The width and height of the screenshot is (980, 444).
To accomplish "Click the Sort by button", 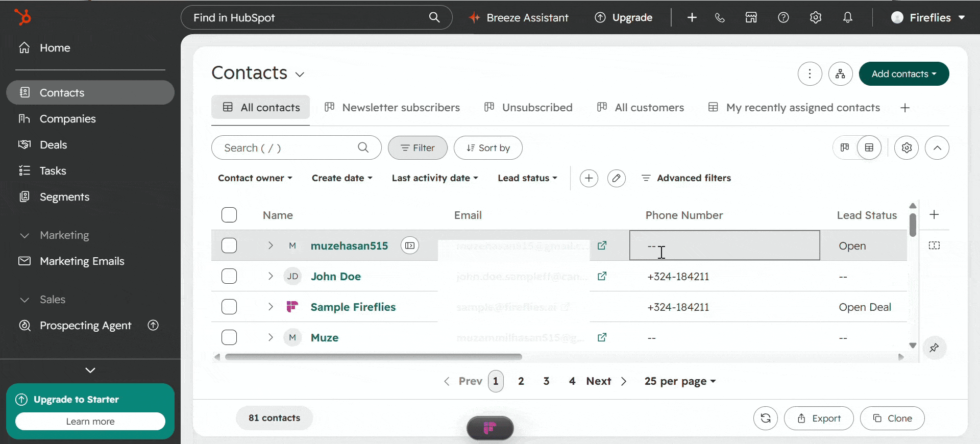I will click(x=488, y=148).
